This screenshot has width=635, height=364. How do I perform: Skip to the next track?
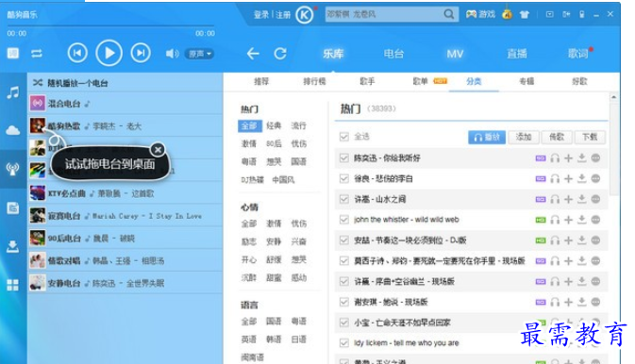coord(141,53)
